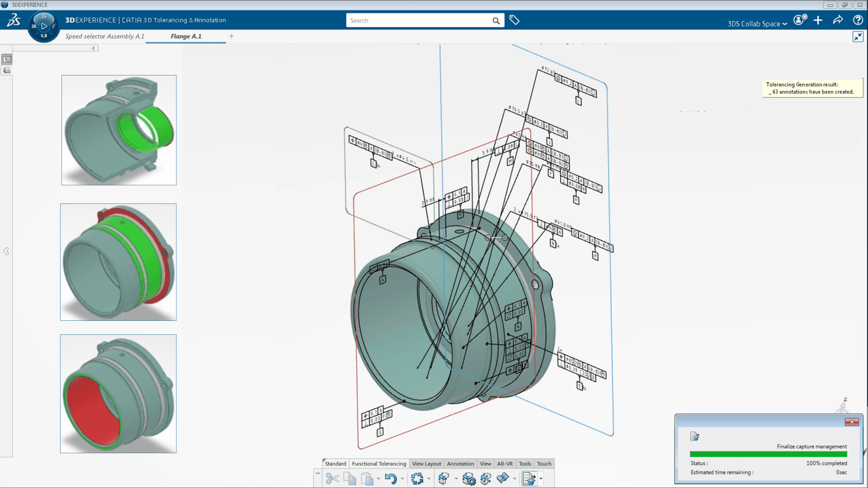Screen dimensions: 868x488
Task: Select the Flange thumbnail in third panel
Action: click(118, 393)
